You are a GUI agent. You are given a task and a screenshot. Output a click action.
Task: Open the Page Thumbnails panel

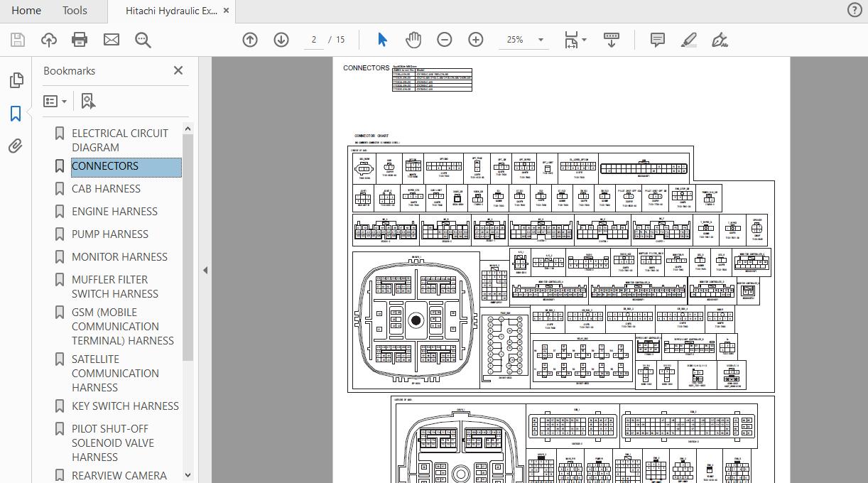pyautogui.click(x=16, y=80)
